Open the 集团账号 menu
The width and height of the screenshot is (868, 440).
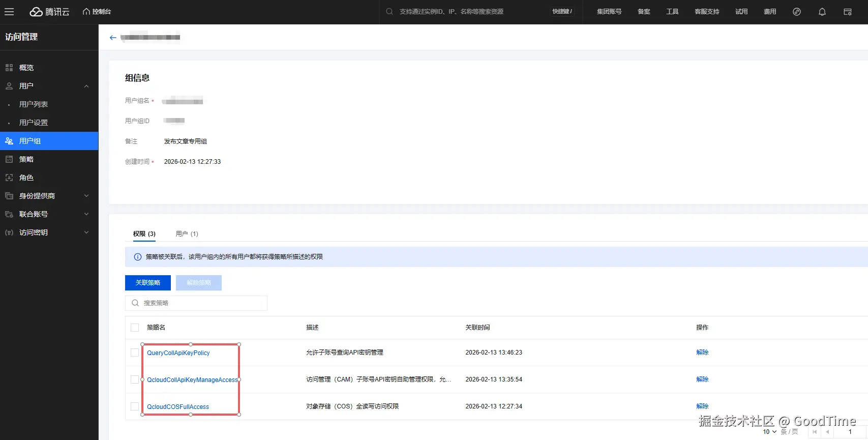(x=609, y=12)
